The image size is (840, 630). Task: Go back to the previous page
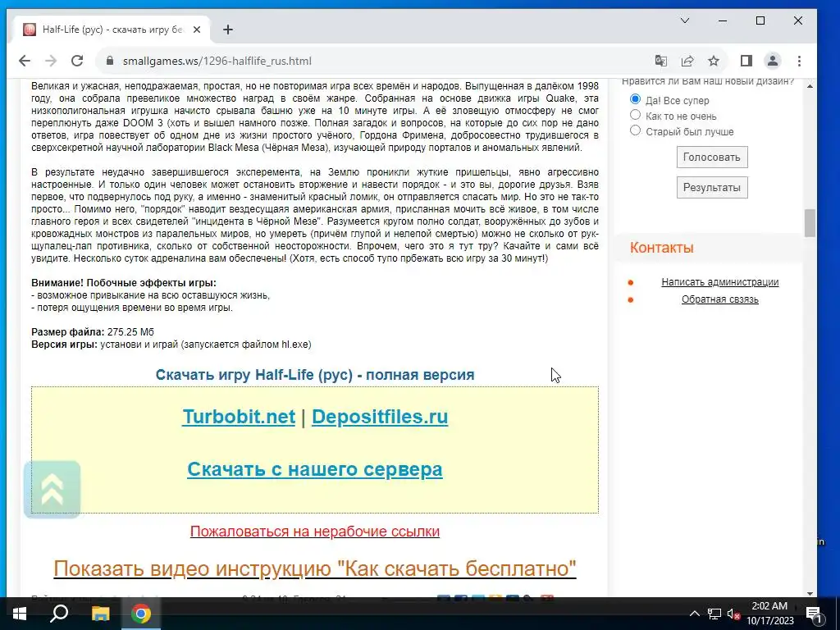(25, 61)
